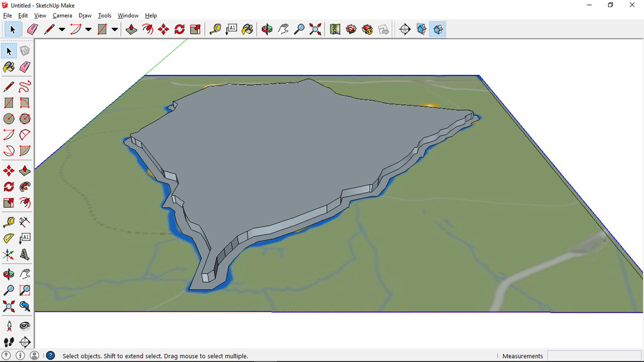Open the Extension Warehouse

pos(367,29)
